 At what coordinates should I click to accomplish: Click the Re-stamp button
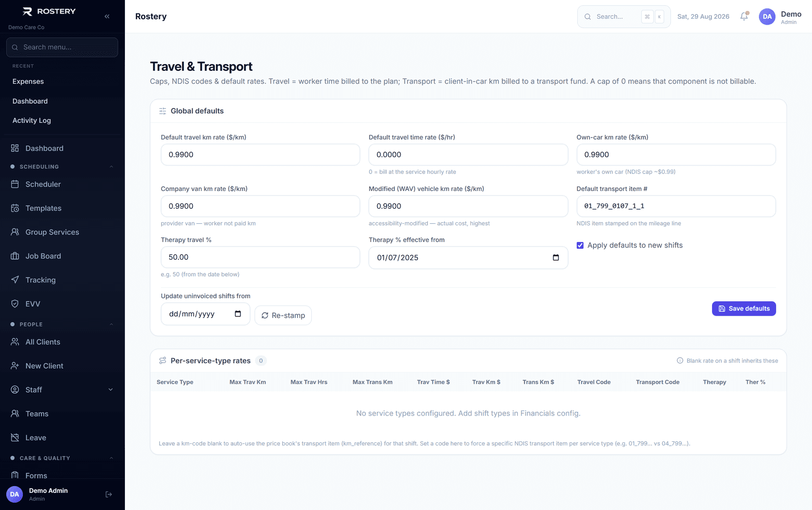[x=283, y=315]
